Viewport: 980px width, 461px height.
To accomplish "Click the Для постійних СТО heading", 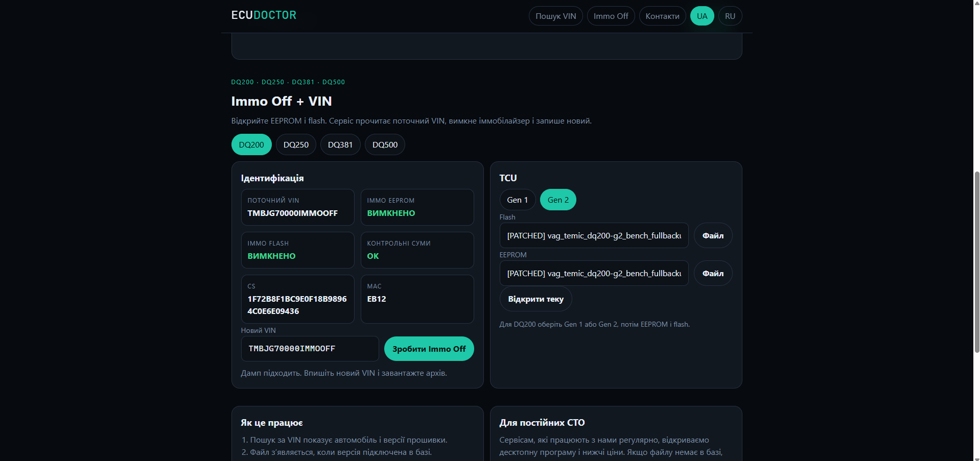I will (542, 422).
